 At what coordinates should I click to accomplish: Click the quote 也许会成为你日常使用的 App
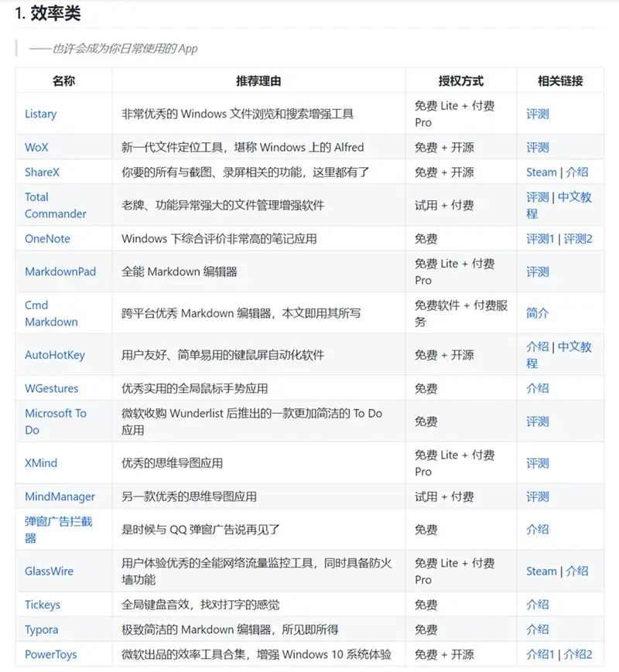point(113,49)
